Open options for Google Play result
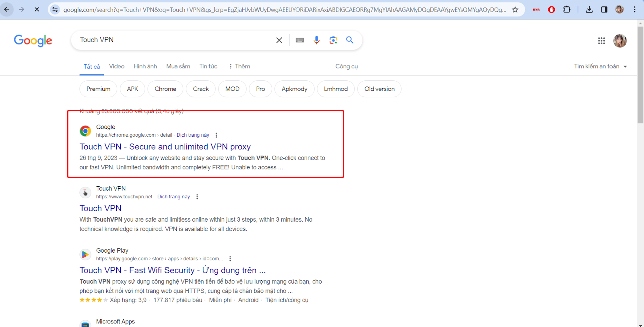This screenshot has height=327, width=644. (230, 259)
